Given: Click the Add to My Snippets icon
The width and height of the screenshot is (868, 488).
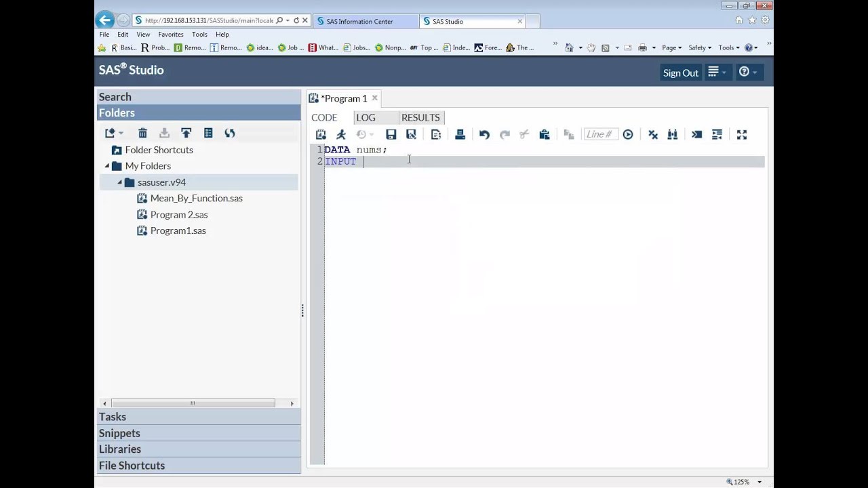Looking at the screenshot, I should coord(436,134).
